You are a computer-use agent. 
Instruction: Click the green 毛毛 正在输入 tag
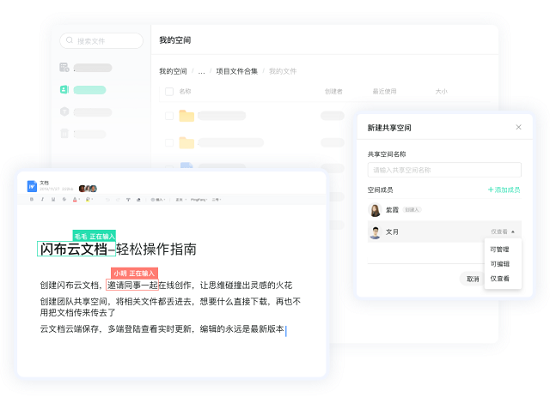coord(94,236)
